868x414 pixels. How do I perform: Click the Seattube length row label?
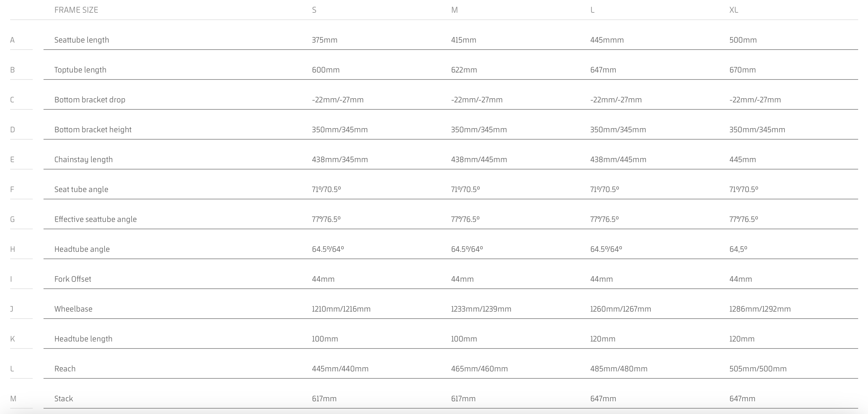click(x=82, y=40)
